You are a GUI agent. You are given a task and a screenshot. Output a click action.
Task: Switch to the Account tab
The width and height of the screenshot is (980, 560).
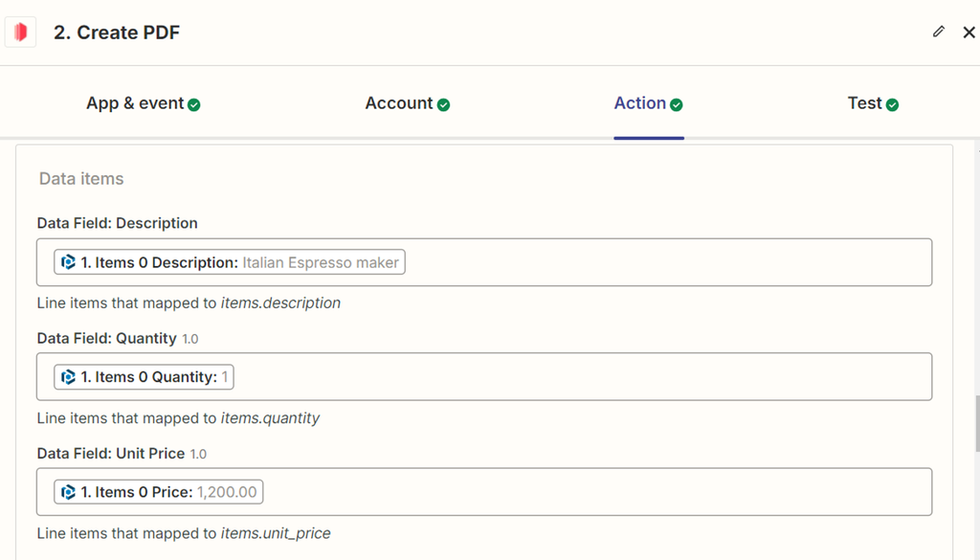tap(398, 103)
